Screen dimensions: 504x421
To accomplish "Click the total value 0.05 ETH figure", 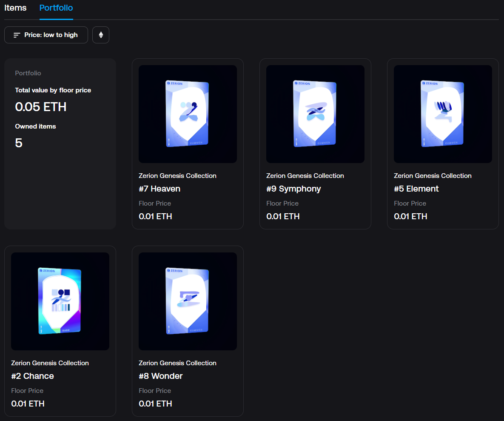I will point(41,107).
